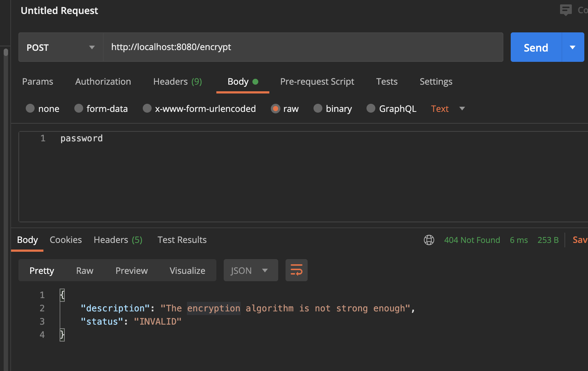Select the GraphQL body option
Viewport: 588px width, 371px height.
pos(371,109)
